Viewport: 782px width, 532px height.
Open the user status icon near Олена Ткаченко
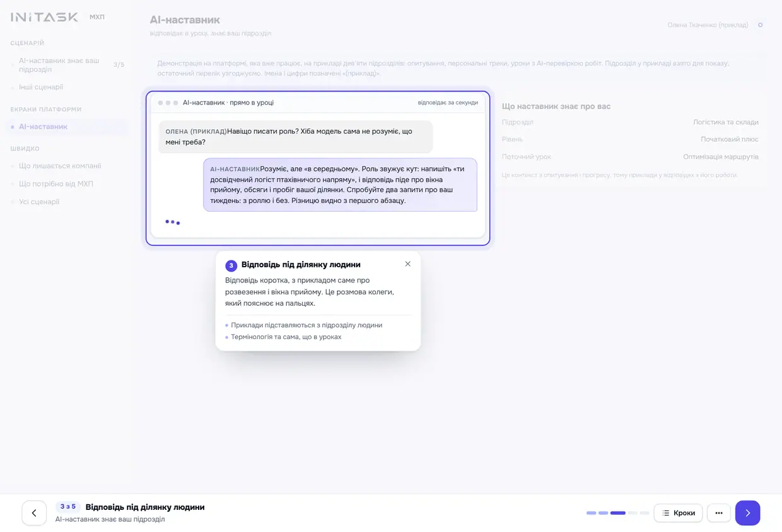760,25
